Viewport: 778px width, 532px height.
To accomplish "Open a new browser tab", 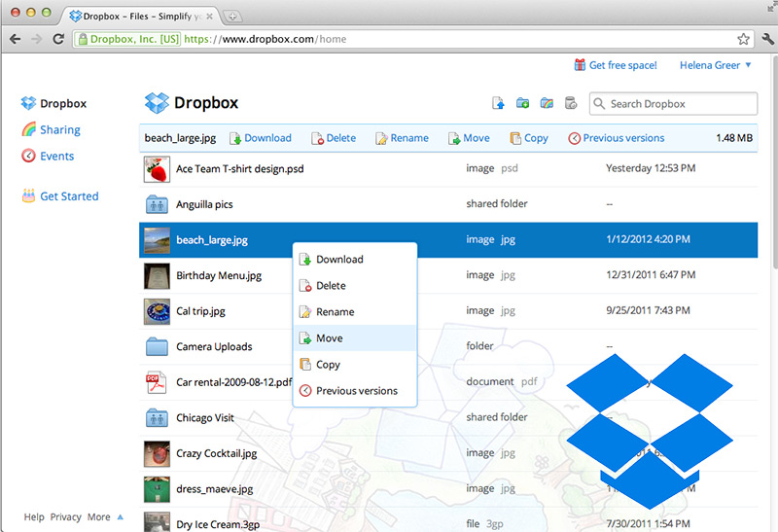I will click(232, 17).
